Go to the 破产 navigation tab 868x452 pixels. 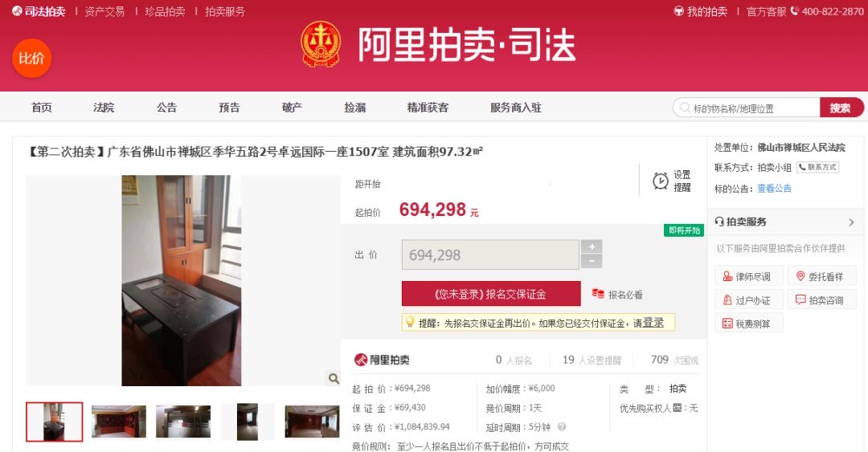point(292,108)
